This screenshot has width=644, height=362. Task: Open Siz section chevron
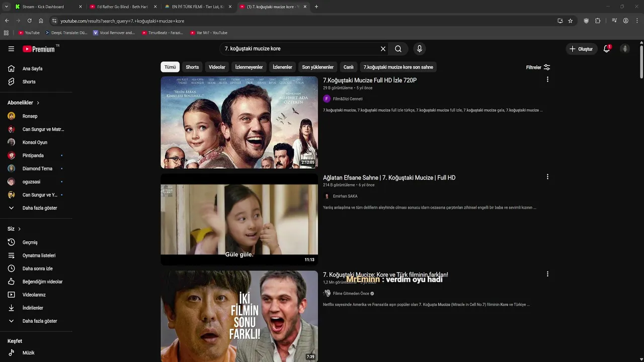(x=20, y=229)
